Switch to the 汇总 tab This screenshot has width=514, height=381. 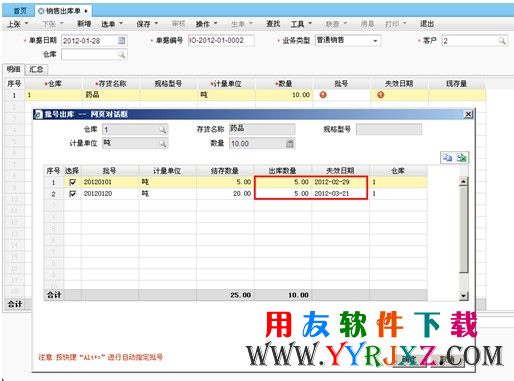(x=36, y=69)
